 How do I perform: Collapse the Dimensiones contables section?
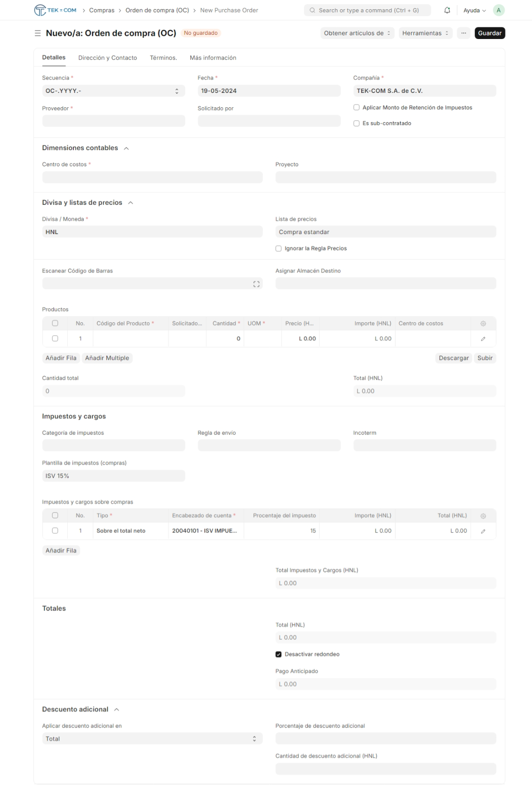126,149
